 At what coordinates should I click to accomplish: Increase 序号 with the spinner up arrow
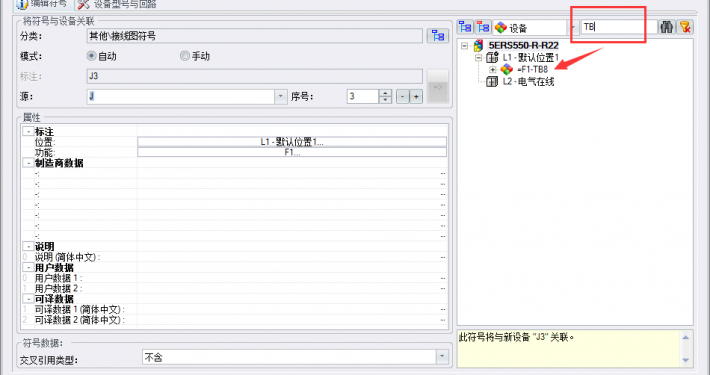(385, 93)
